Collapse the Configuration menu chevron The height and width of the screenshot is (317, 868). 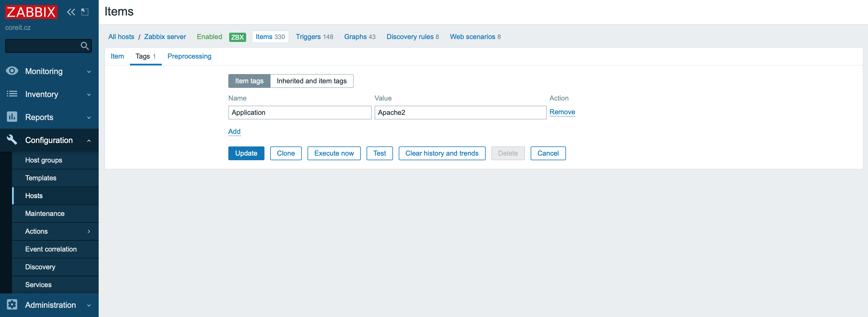click(89, 140)
